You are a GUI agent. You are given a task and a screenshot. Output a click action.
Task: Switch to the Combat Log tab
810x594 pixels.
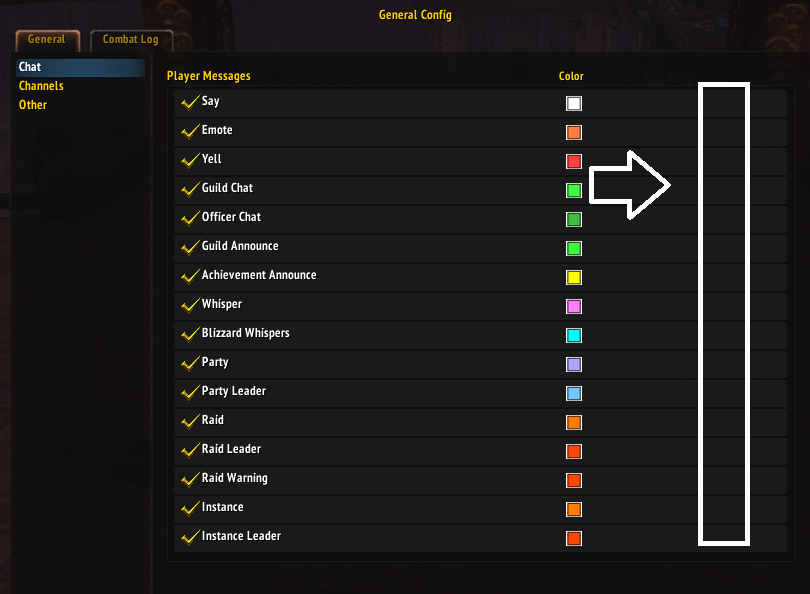[x=131, y=40]
